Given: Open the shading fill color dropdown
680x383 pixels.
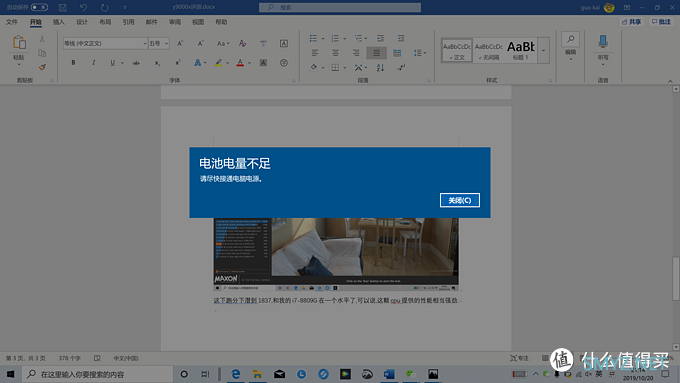Looking at the screenshot, I should click(x=323, y=68).
